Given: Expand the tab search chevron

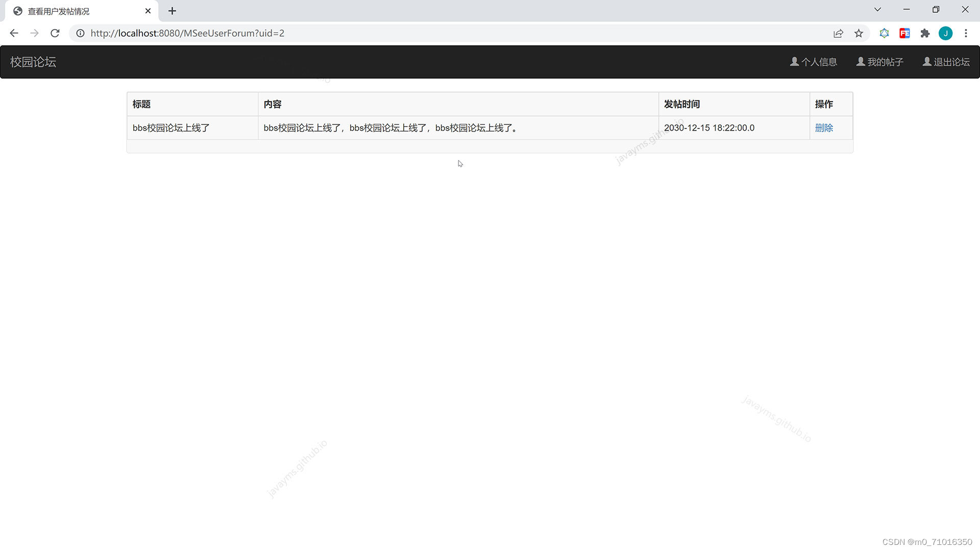Looking at the screenshot, I should 877,10.
